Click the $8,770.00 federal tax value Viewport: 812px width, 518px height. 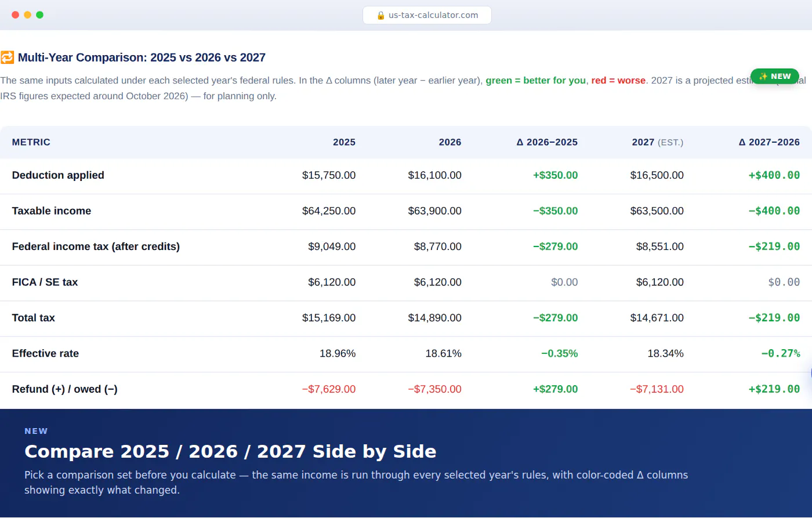(x=438, y=247)
